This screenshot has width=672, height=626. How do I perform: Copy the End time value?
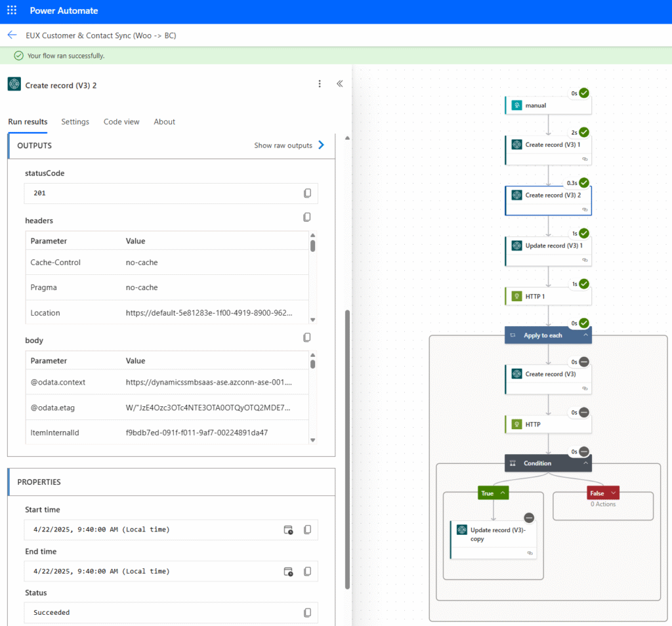pos(307,572)
